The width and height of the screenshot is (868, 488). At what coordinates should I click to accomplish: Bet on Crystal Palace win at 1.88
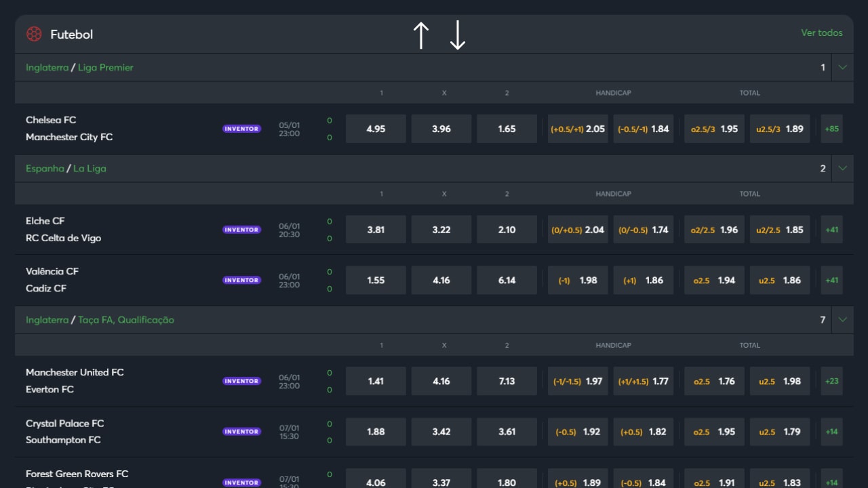(x=376, y=431)
